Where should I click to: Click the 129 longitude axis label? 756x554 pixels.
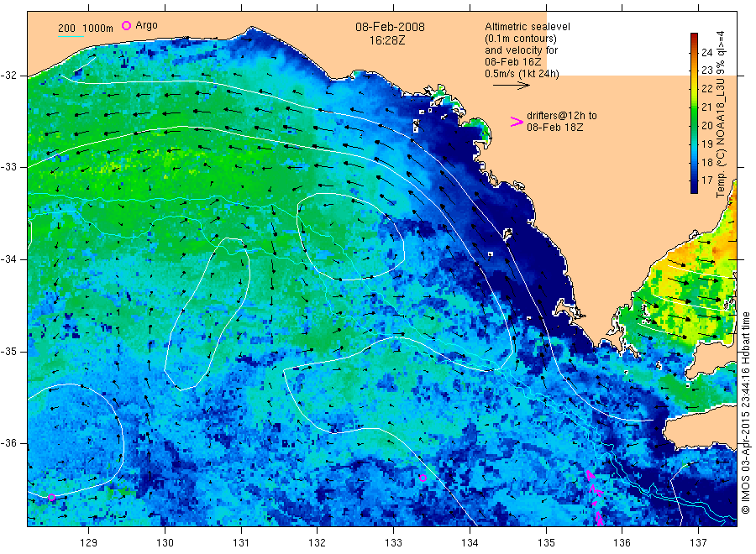pyautogui.click(x=89, y=543)
